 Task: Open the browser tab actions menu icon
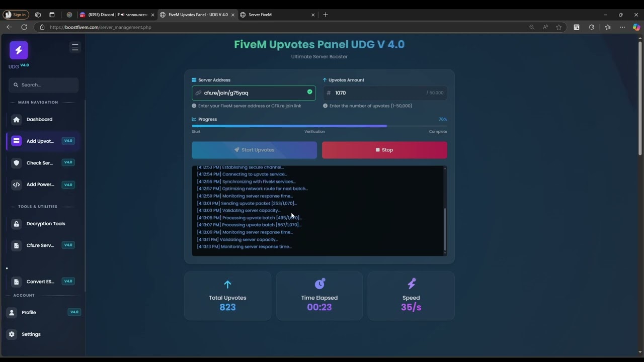(52, 15)
